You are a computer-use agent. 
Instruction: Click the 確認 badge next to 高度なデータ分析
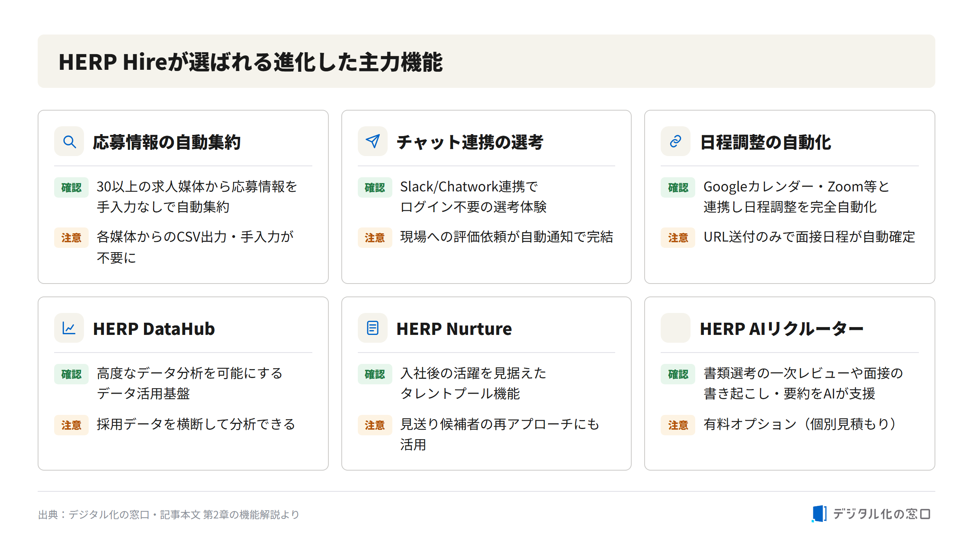71,374
